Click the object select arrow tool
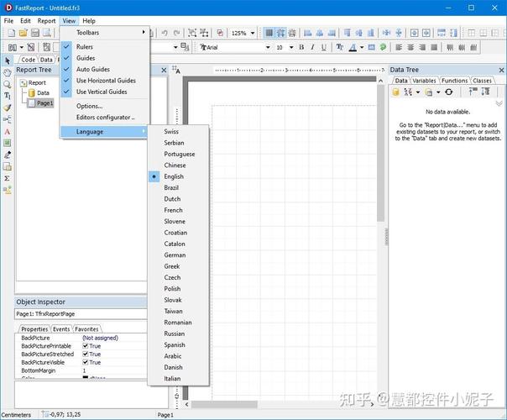 pyautogui.click(x=8, y=60)
